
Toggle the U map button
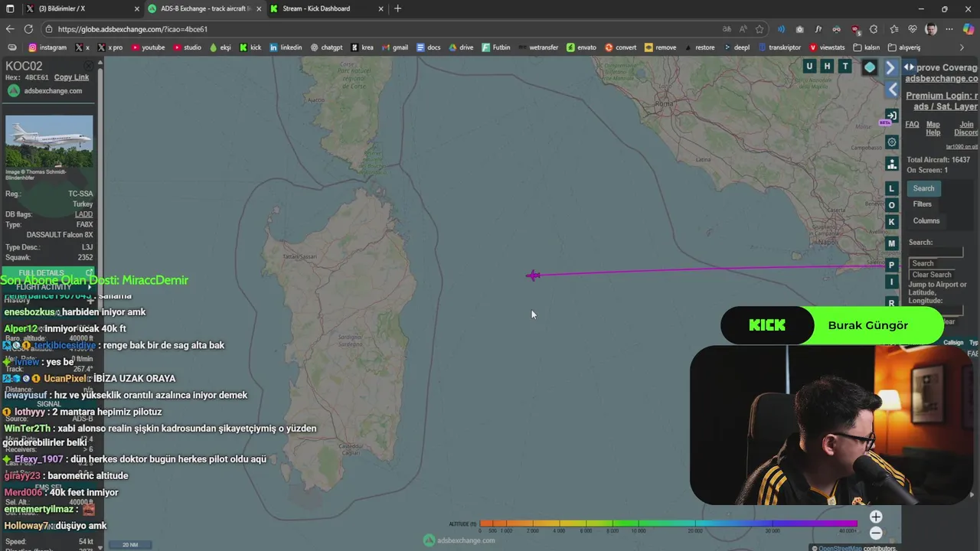[809, 67]
